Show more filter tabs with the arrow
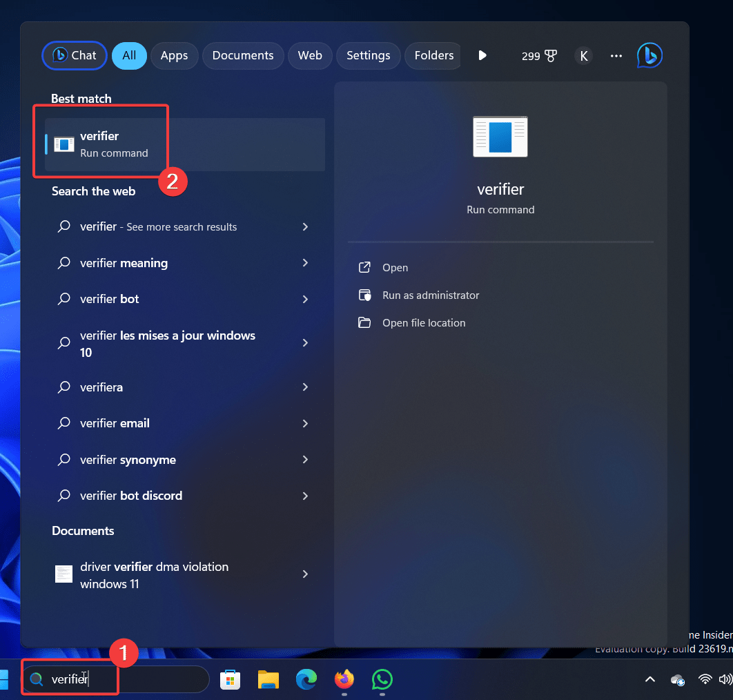Screen dimensions: 733x700 click(x=482, y=56)
